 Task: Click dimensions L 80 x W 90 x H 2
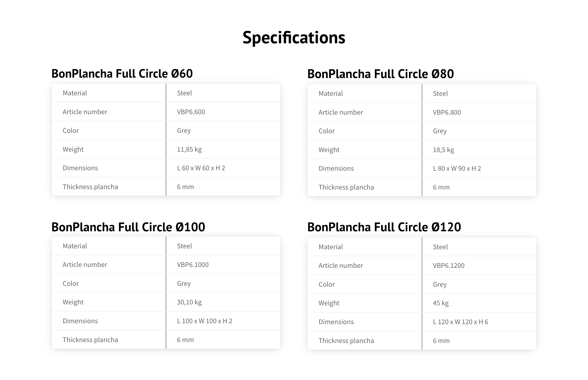(457, 168)
